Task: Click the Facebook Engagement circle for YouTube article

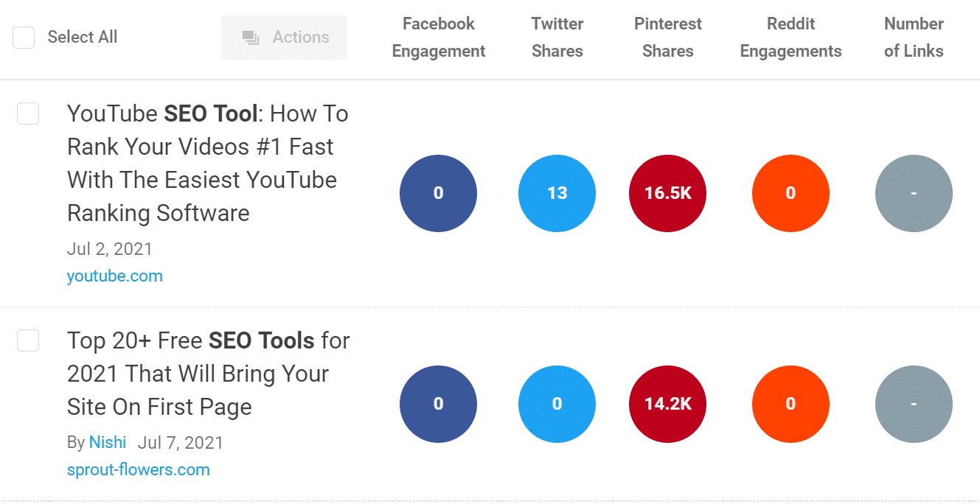Action: [438, 193]
